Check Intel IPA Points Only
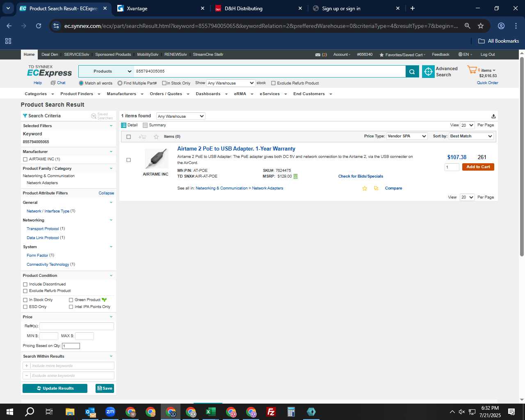 pos(71,307)
